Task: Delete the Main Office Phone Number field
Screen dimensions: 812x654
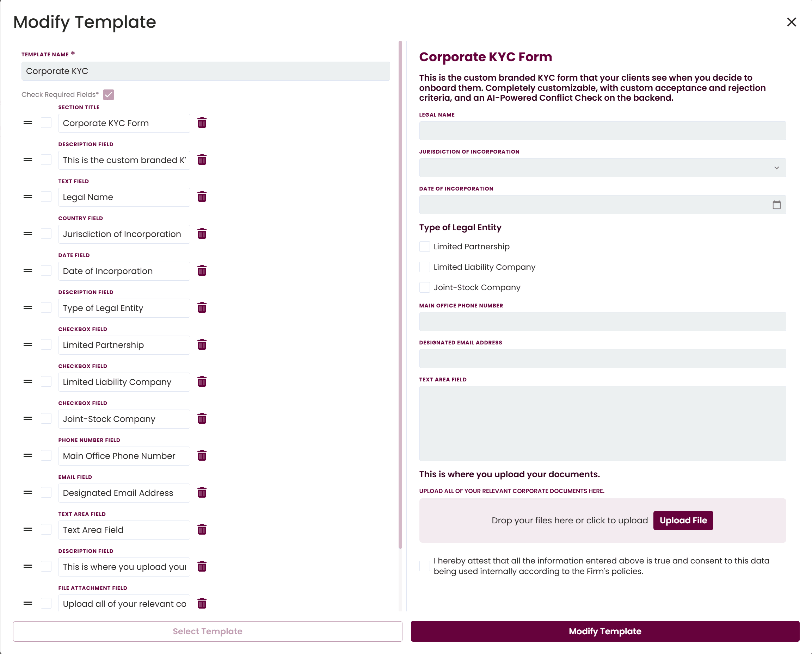Action: (x=202, y=455)
